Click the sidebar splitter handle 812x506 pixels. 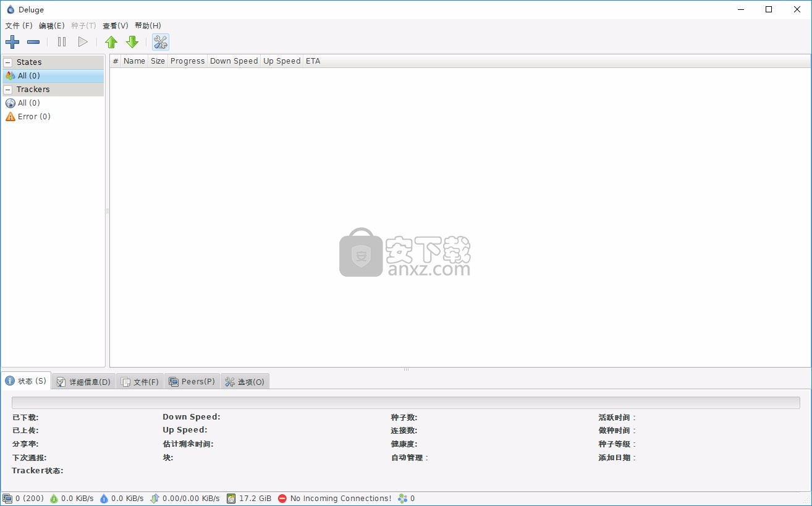[x=108, y=211]
